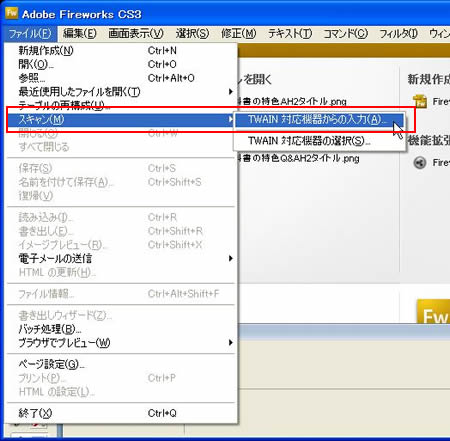This screenshot has height=441, width=450.
Task: Expand 最近使用したファイルを開く(T) submenu
Action: pyautogui.click(x=121, y=91)
